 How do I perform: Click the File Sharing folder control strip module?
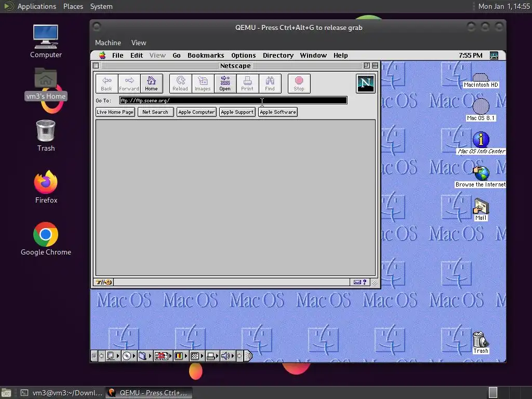(144, 356)
